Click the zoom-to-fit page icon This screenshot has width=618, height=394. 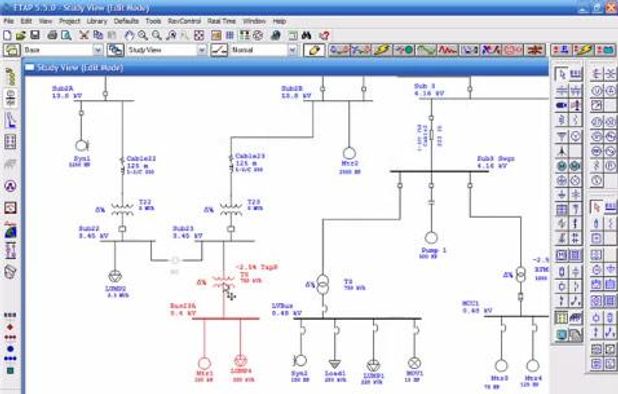(x=199, y=35)
